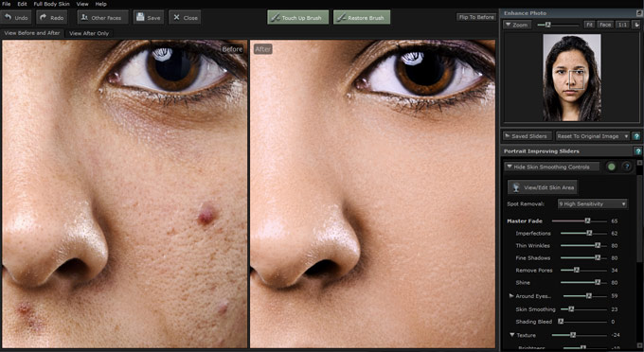Click Flip To Before toggle button
Image resolution: width=644 pixels, height=352 pixels.
(476, 17)
